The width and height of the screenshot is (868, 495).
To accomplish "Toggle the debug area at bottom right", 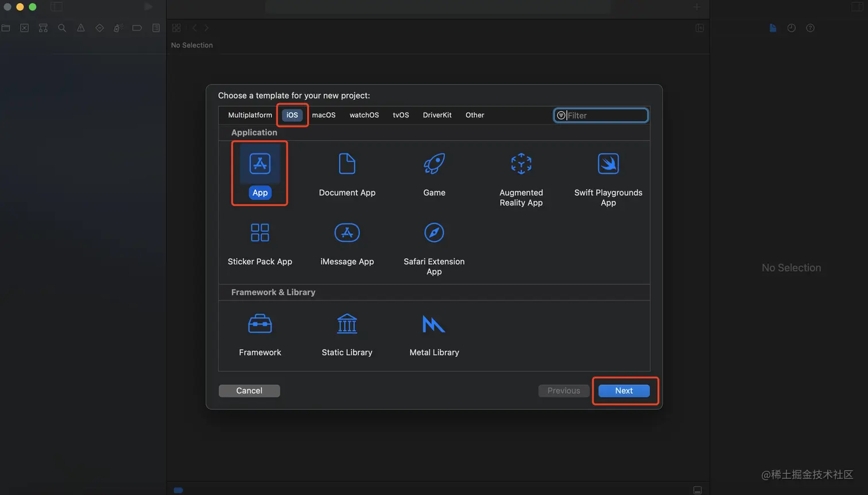I will tap(697, 490).
